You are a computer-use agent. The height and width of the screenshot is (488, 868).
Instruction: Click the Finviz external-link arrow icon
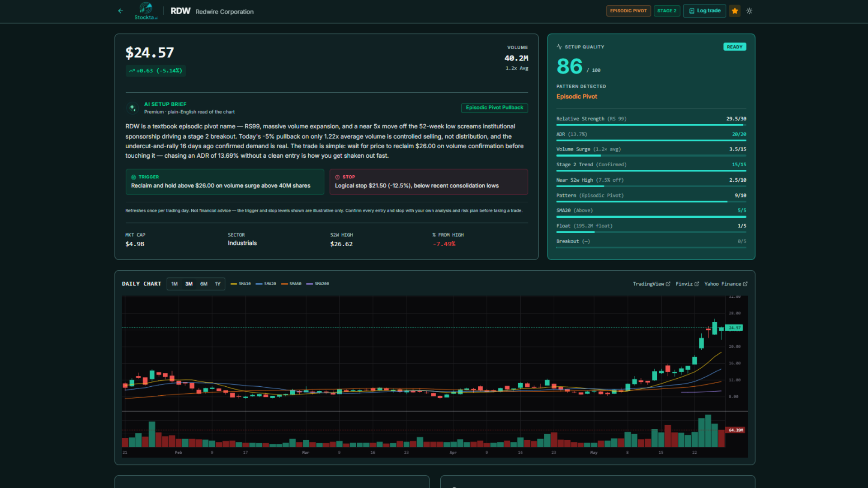click(x=697, y=284)
